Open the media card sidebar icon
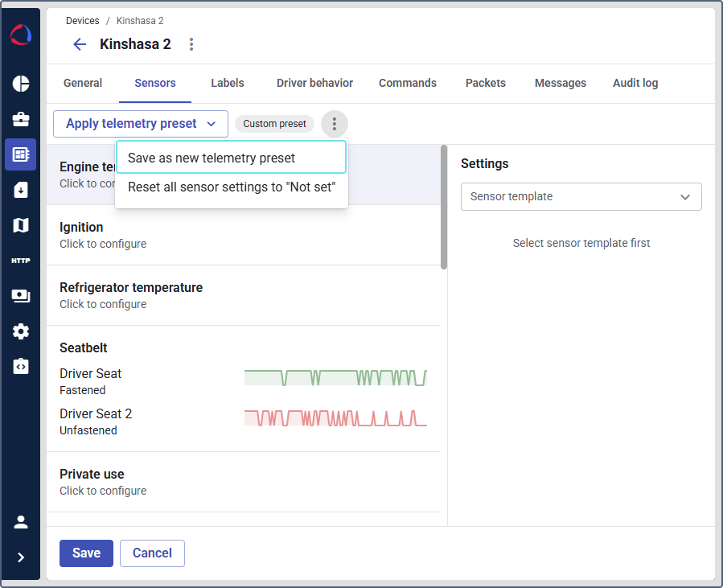Viewport: 723px width, 588px height. [20, 295]
